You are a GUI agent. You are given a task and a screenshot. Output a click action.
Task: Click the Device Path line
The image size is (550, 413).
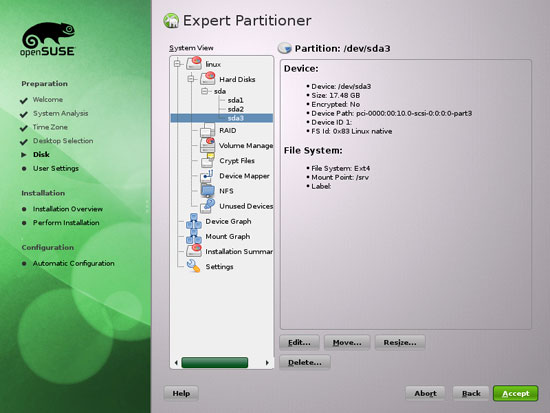(x=392, y=113)
